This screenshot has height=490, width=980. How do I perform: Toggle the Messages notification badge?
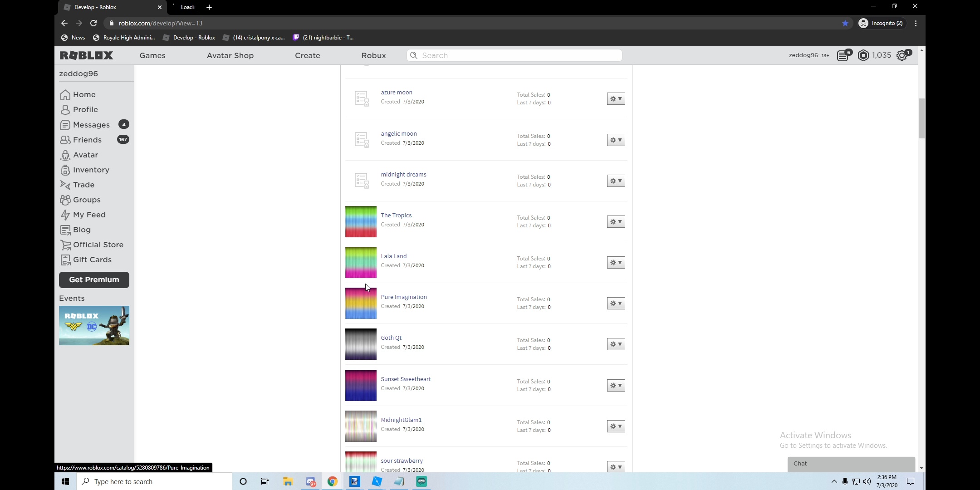[x=124, y=124]
